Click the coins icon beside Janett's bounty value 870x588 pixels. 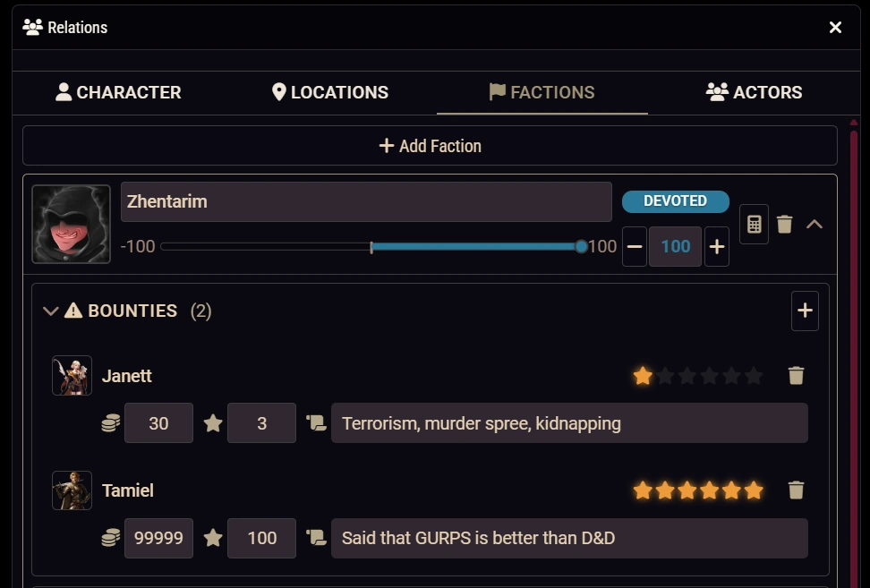110,422
